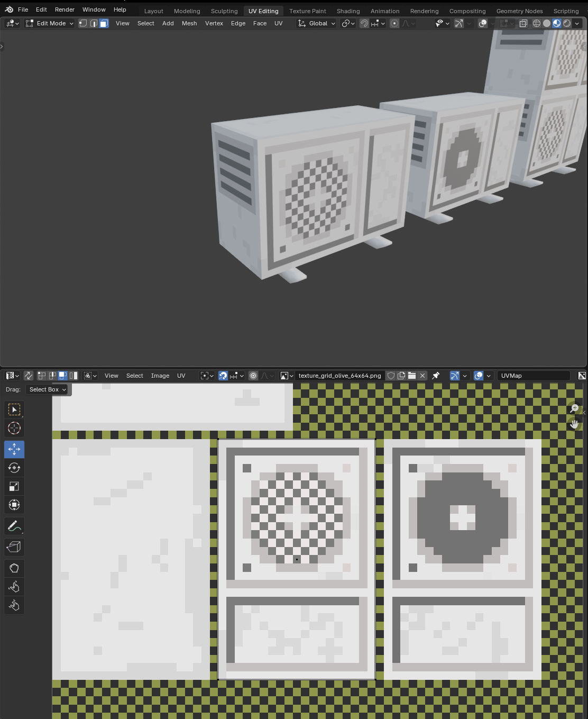Unlink texture_grid_olive_64x64.png with the X button
Viewport: 588px width, 719px height.
coord(422,376)
